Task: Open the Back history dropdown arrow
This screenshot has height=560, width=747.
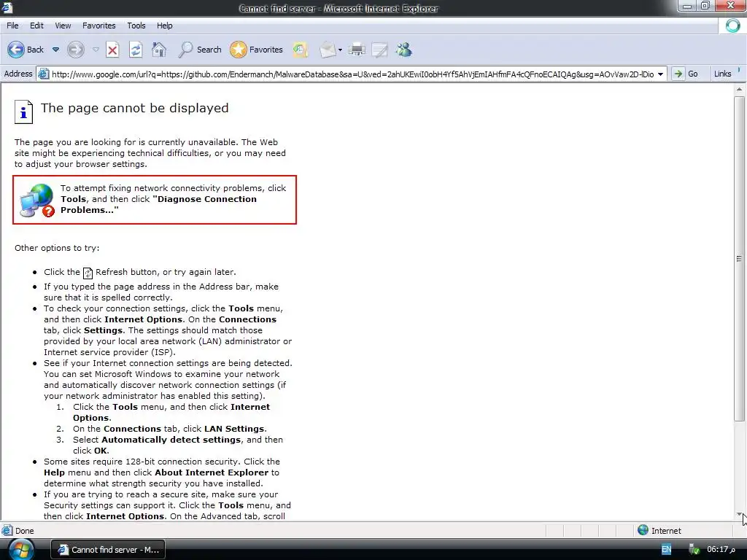Action: click(55, 50)
